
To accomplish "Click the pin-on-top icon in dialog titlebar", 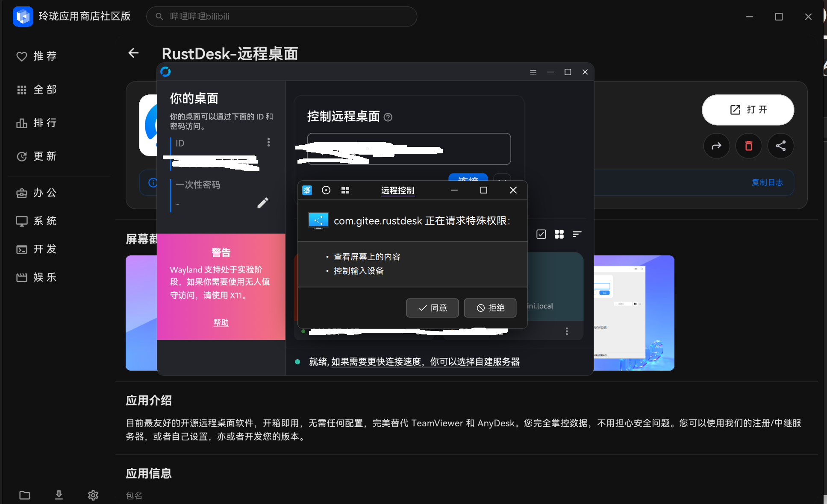I will [x=326, y=190].
